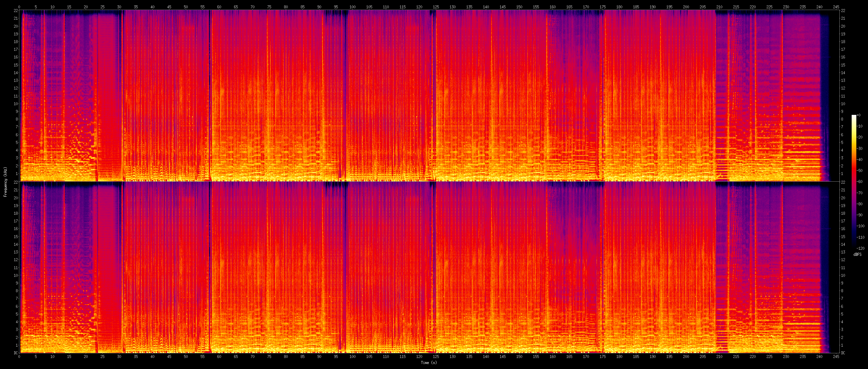Select the 60 s tick on the top time axis
This screenshot has height=369, width=868.
[219, 6]
